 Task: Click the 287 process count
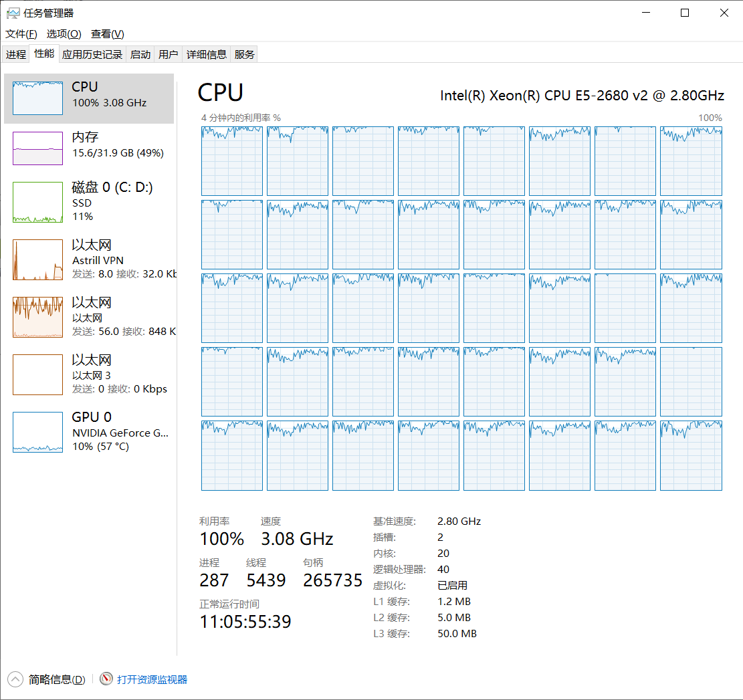pyautogui.click(x=214, y=580)
